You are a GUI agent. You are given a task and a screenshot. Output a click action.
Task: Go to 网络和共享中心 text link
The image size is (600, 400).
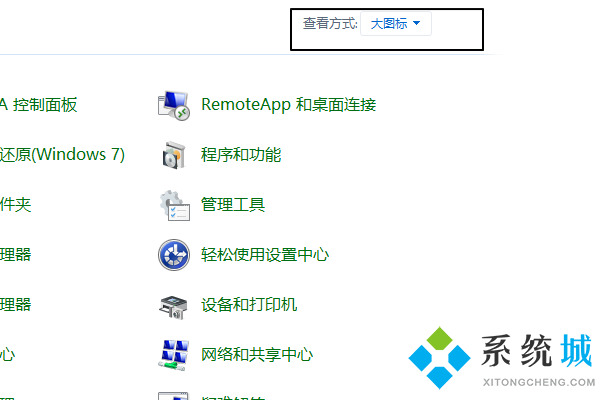pyautogui.click(x=257, y=355)
